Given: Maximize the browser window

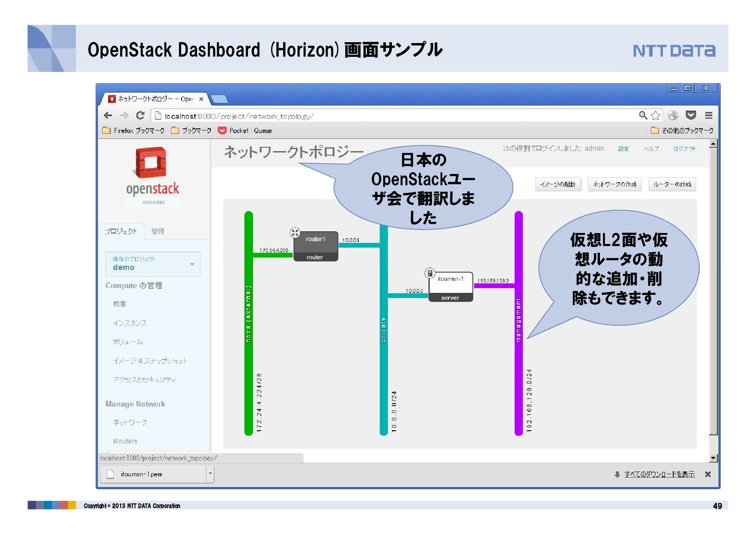Looking at the screenshot, I should point(687,88).
